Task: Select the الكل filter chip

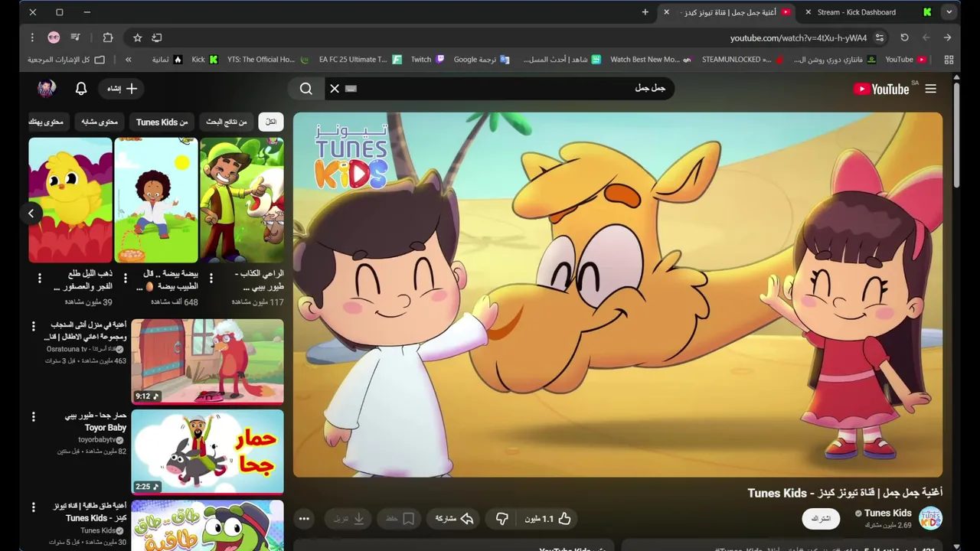Action: (x=271, y=122)
